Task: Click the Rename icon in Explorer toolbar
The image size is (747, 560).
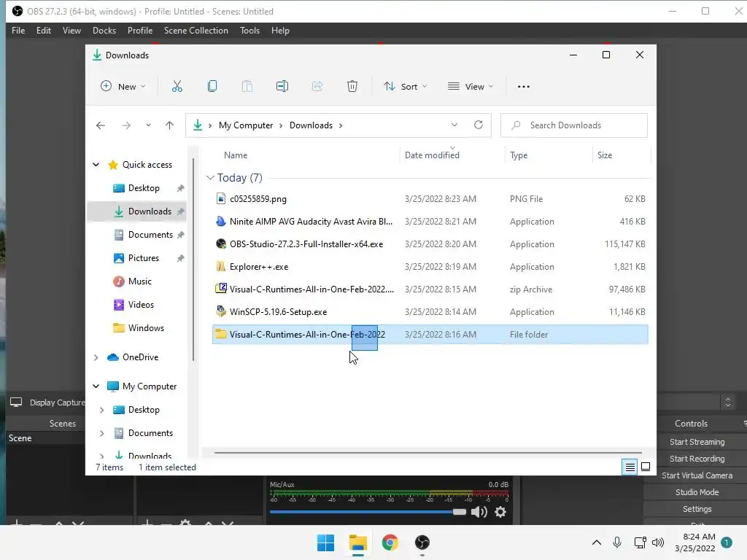Action: [282, 86]
